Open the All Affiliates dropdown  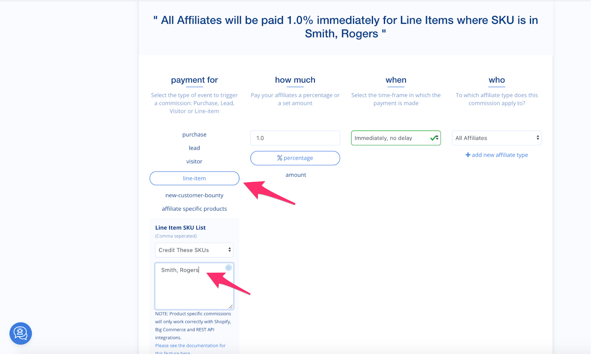coord(496,138)
